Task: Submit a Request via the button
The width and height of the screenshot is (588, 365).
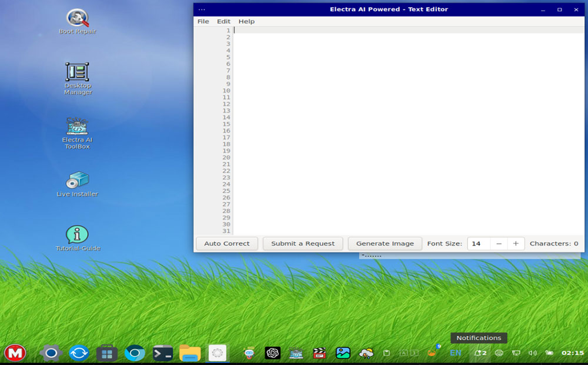Action: coord(302,243)
